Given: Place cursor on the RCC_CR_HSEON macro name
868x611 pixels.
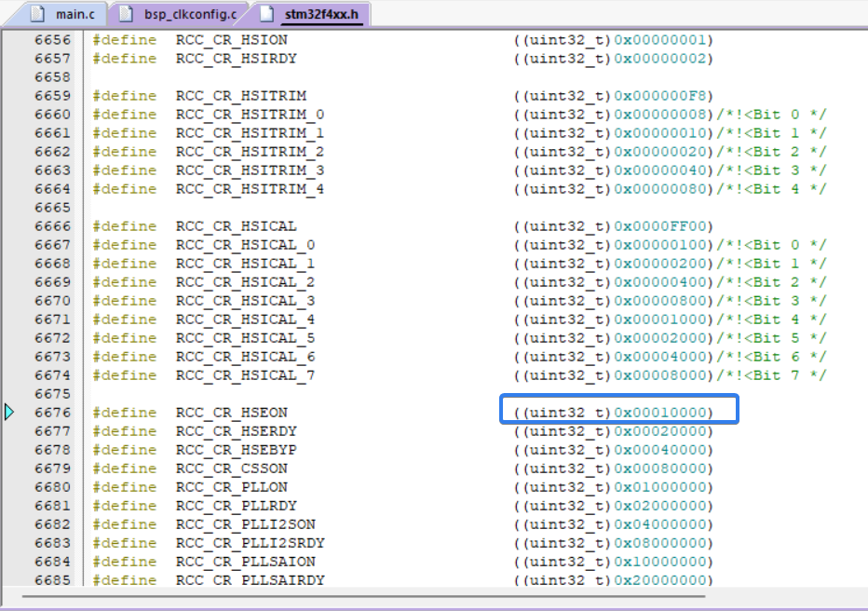Looking at the screenshot, I should click(x=231, y=413).
